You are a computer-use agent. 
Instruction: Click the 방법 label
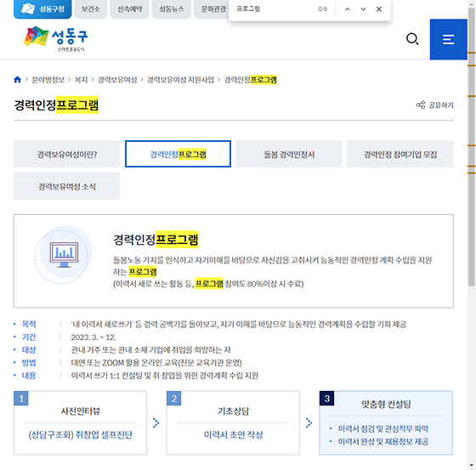click(x=29, y=363)
